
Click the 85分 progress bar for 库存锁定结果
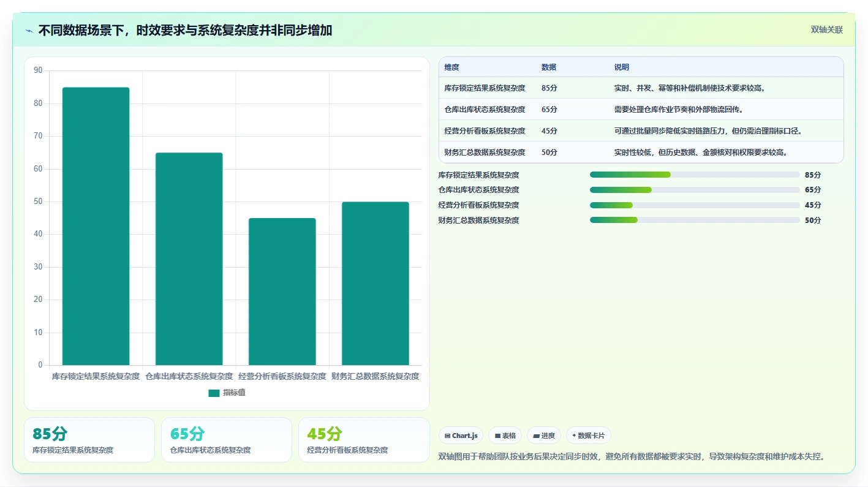695,175
